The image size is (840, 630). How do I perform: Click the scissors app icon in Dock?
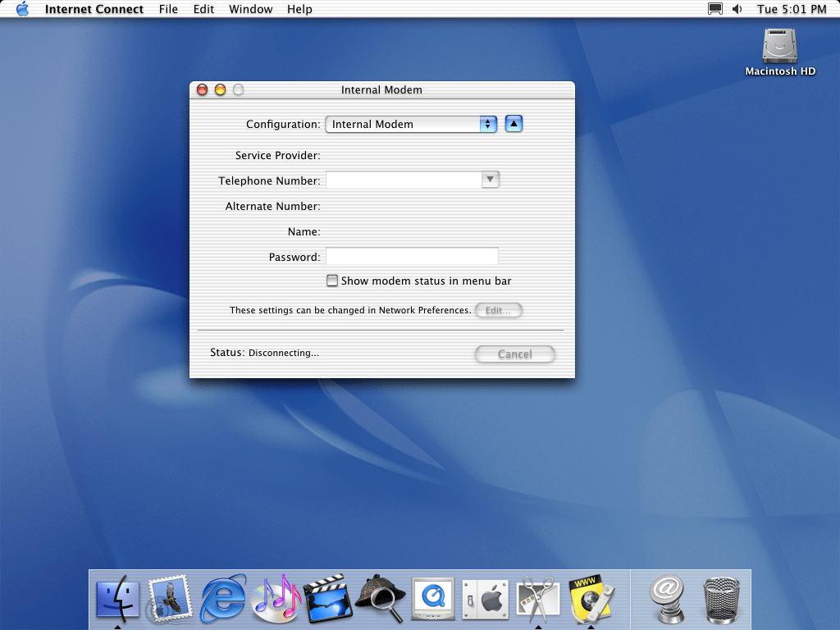tap(538, 598)
